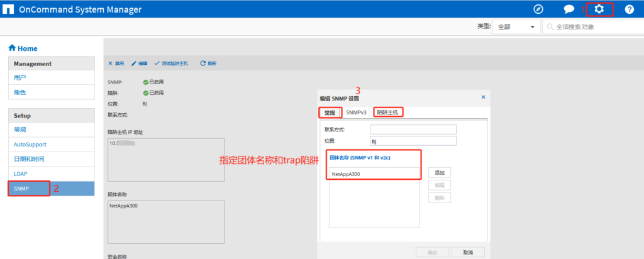Close the 编辑 SNMP 设置 dialog
The height and width of the screenshot is (259, 644).
point(484,97)
